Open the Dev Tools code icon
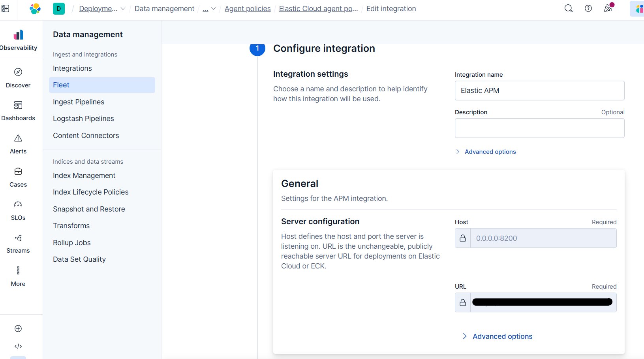Viewport: 644px width, 359px height. tap(18, 346)
